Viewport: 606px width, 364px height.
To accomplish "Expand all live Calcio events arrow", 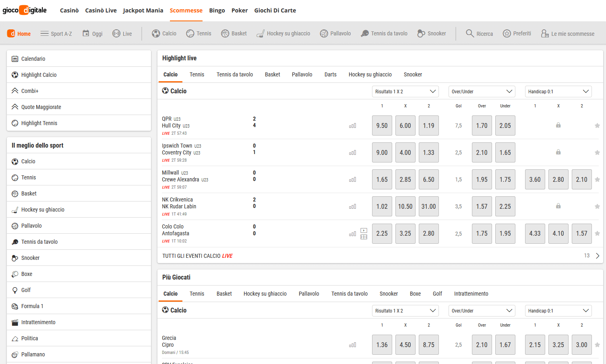I will click(x=598, y=256).
